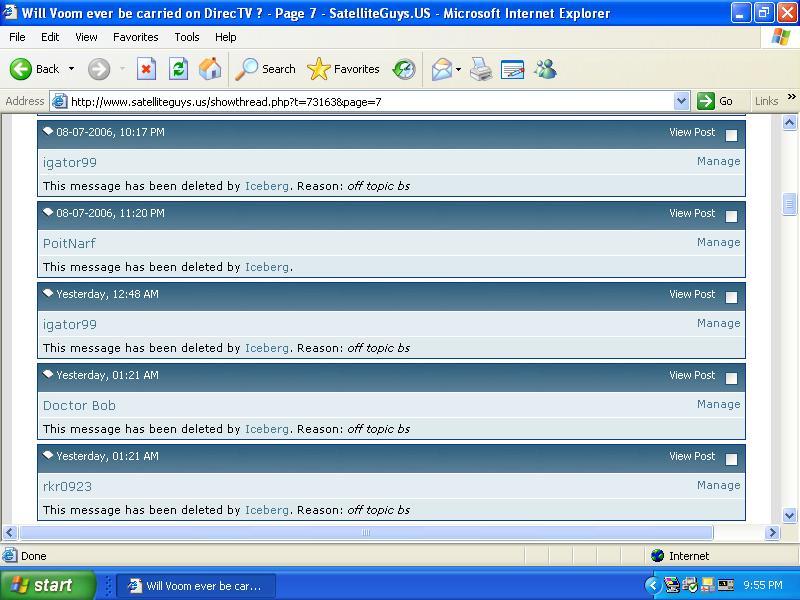Go back using the Back arrow icon

pyautogui.click(x=20, y=69)
